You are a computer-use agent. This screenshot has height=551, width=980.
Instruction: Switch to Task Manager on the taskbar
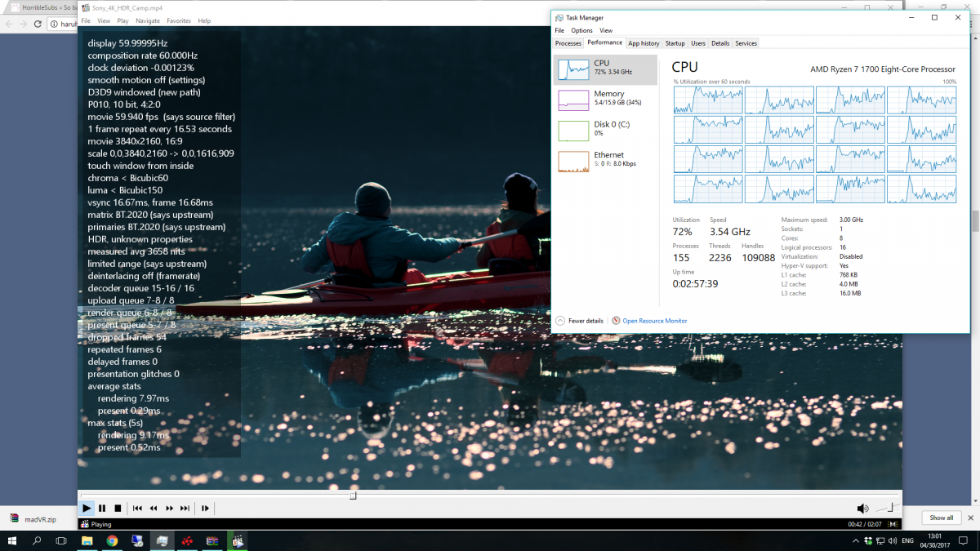tap(162, 540)
